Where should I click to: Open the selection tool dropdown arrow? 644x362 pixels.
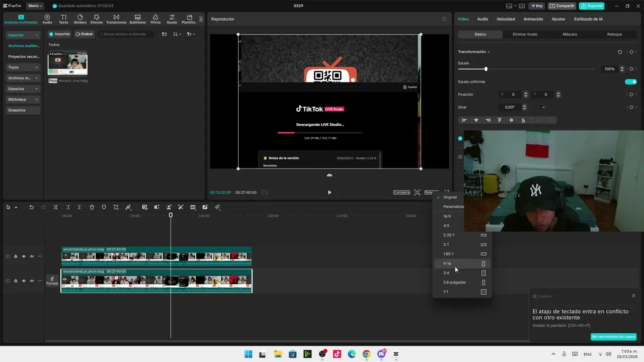(x=16, y=207)
